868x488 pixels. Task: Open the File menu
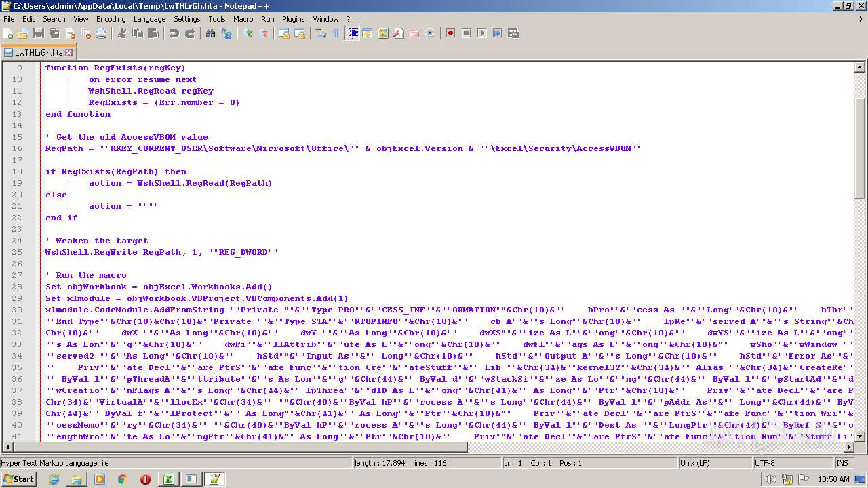(x=9, y=19)
